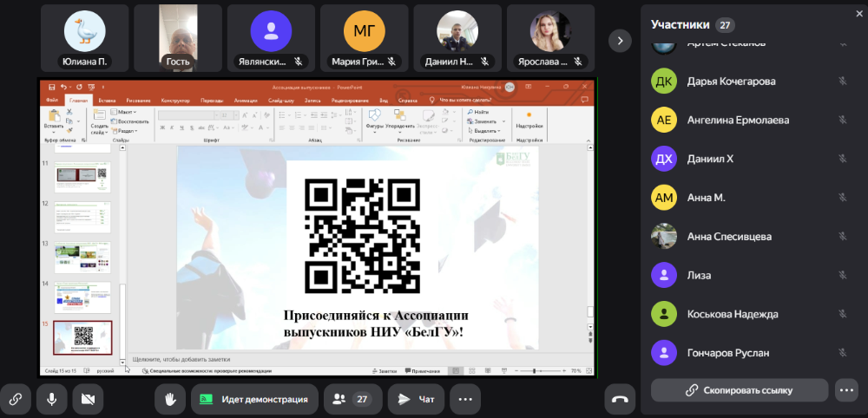This screenshot has width=868, height=418.
Task: Click muted mic icon for Коськова Надежда
Action: point(843,314)
